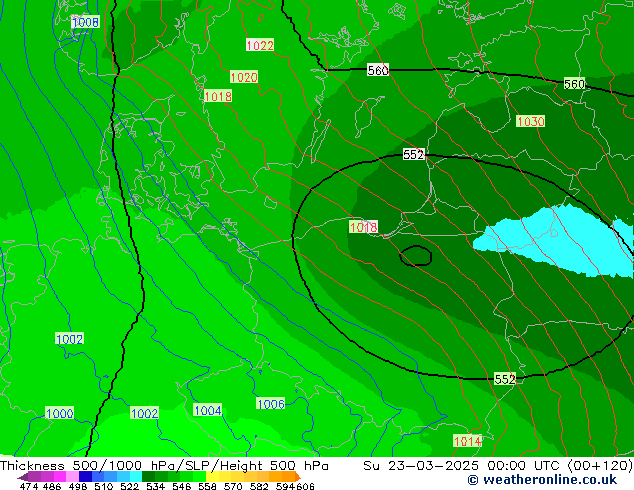The image size is (634, 490).
Task: Click the blue 1004 isobar label
Action: 207,410
